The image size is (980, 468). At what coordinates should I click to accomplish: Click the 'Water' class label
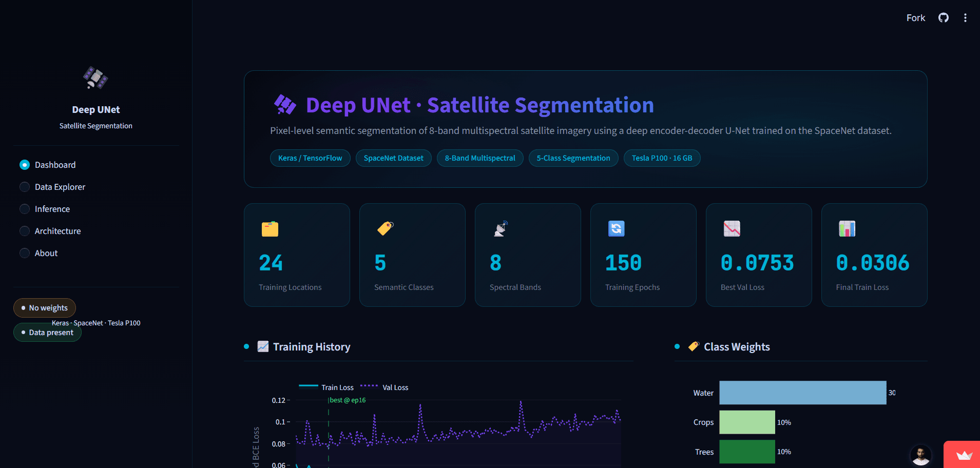pos(703,393)
